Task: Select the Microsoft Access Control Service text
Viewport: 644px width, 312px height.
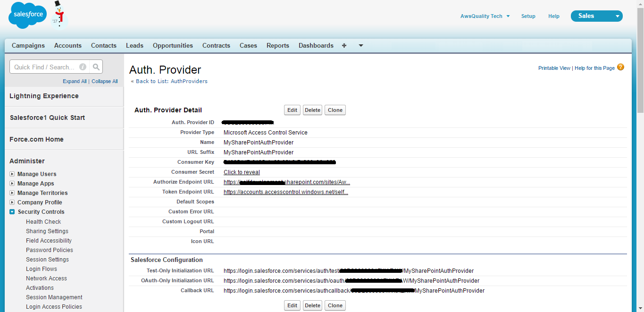Action: (266, 133)
